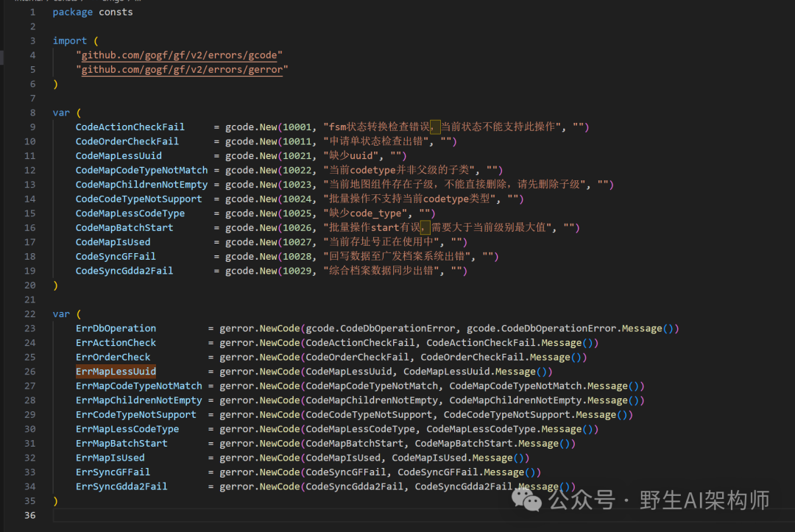Click ErrMapIsUsed variable name

click(110, 458)
